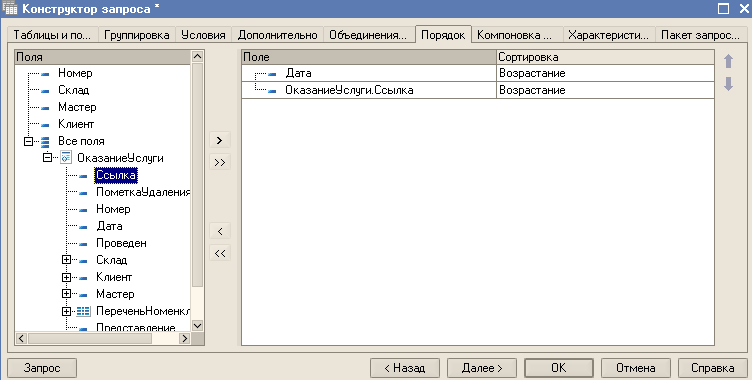Viewport: 752px width, 380px height.
Task: Move sort field down with arrow icon
Action: click(x=728, y=84)
